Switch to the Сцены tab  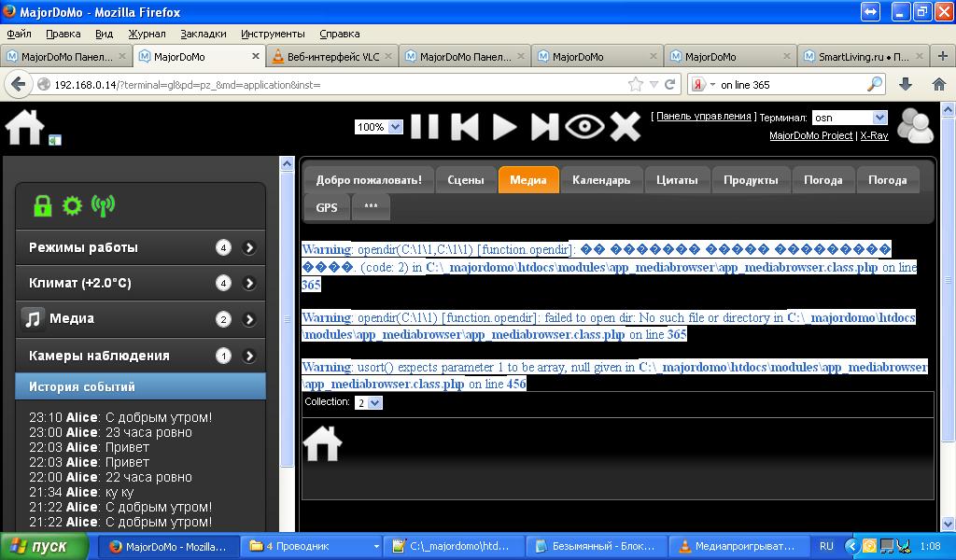466,180
